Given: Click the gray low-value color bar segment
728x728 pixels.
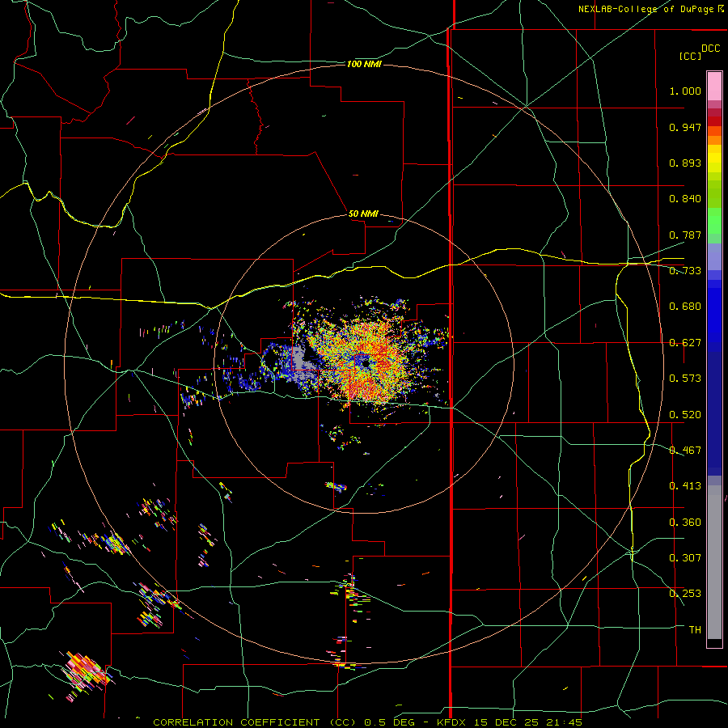Looking at the screenshot, I should 714,562.
